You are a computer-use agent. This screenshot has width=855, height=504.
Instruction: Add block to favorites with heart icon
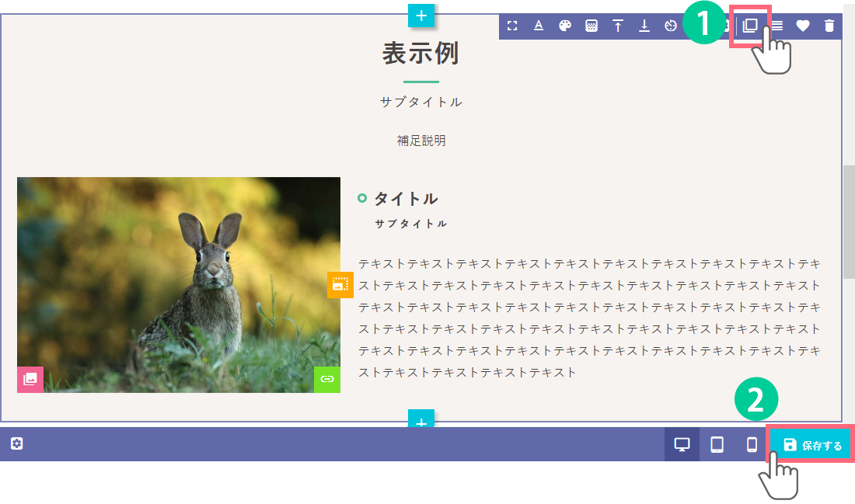tap(803, 26)
